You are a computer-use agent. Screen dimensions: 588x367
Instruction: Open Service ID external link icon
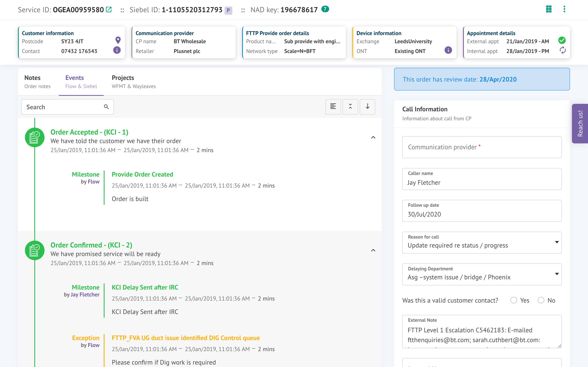pyautogui.click(x=109, y=10)
